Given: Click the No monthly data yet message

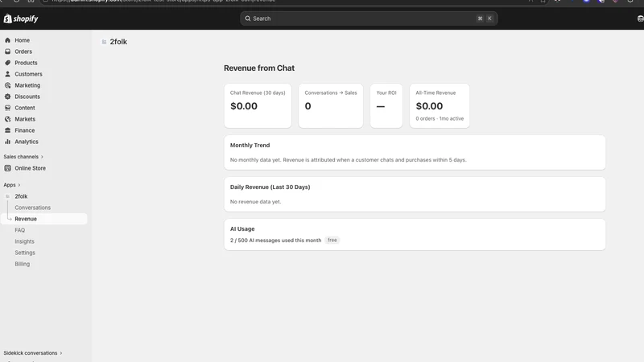Looking at the screenshot, I should point(349,160).
